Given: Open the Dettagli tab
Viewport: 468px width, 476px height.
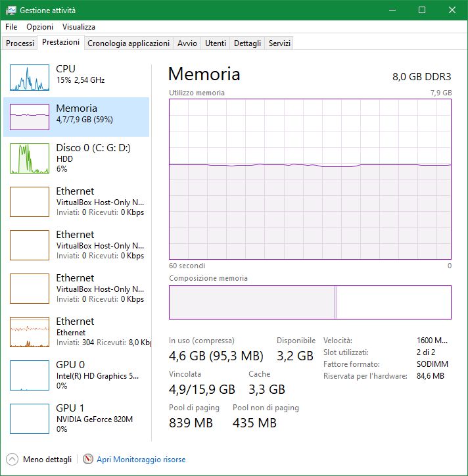Looking at the screenshot, I should click(x=247, y=43).
